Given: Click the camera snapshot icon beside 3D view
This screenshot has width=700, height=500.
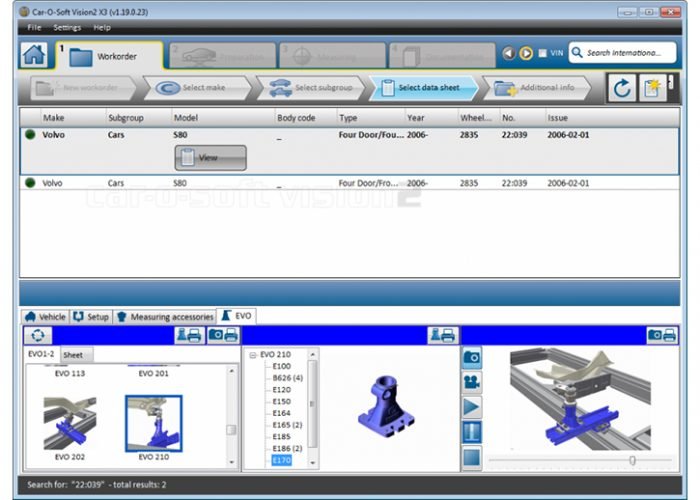Looking at the screenshot, I should [x=472, y=357].
